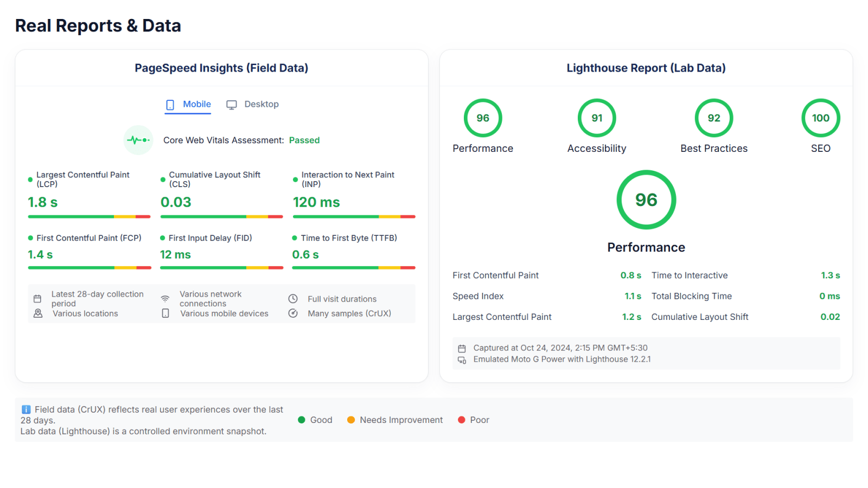Click the LCP distribution bar under 1.8 s
Screen dimensions: 868x488
(89, 217)
